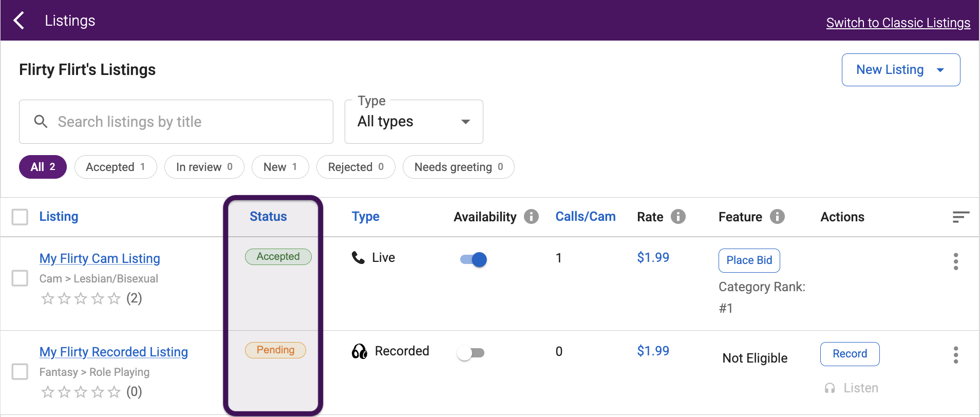Image resolution: width=980 pixels, height=417 pixels.
Task: Click the Fantasy > Role Playing category text
Action: (95, 372)
